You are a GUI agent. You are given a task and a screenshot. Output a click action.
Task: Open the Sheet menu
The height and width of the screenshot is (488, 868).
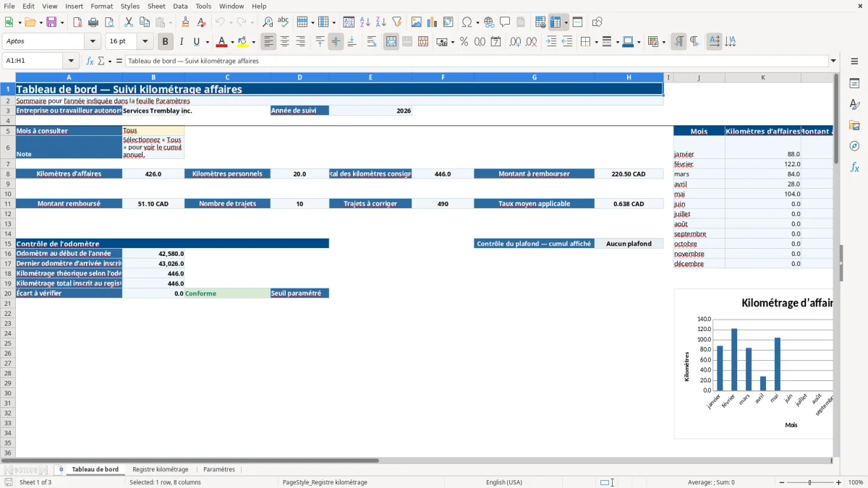click(156, 6)
